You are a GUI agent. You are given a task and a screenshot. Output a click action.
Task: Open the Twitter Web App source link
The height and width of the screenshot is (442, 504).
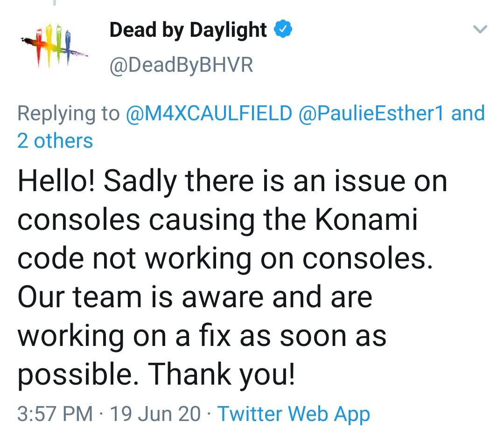[x=294, y=414]
